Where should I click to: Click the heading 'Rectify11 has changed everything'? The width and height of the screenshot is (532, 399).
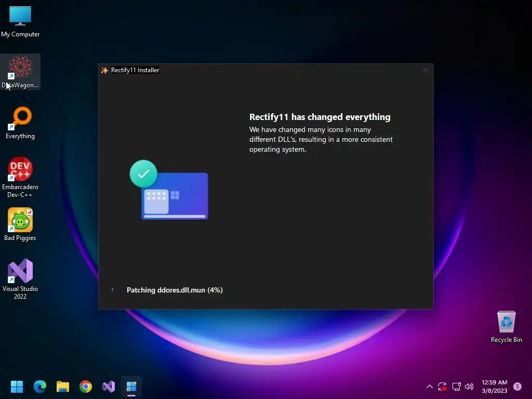pyautogui.click(x=320, y=117)
